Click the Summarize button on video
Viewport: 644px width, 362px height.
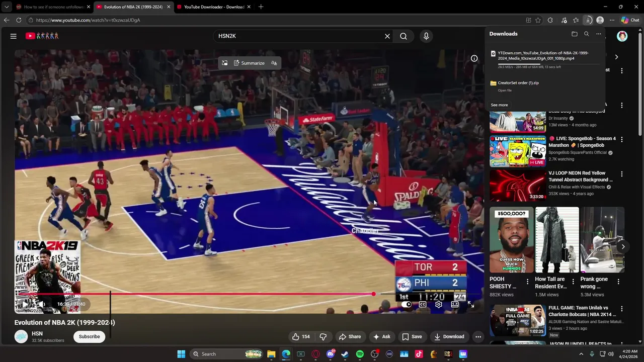[x=249, y=63]
